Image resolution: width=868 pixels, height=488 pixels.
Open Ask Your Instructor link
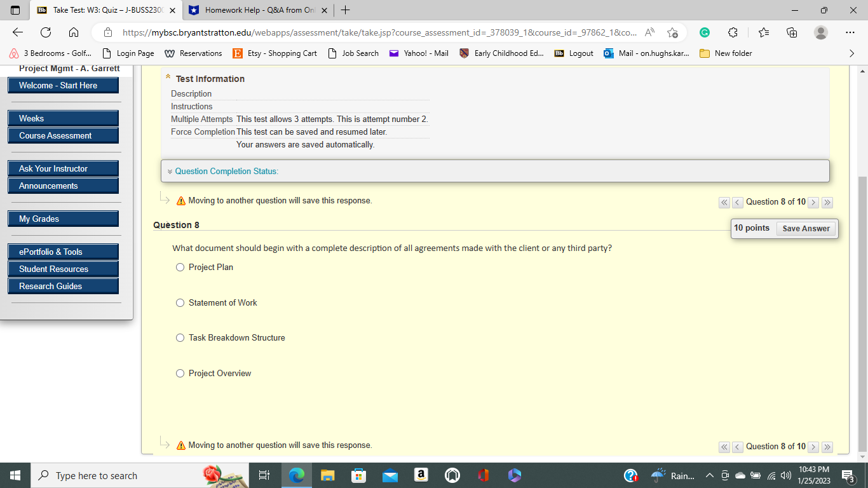pyautogui.click(x=63, y=168)
